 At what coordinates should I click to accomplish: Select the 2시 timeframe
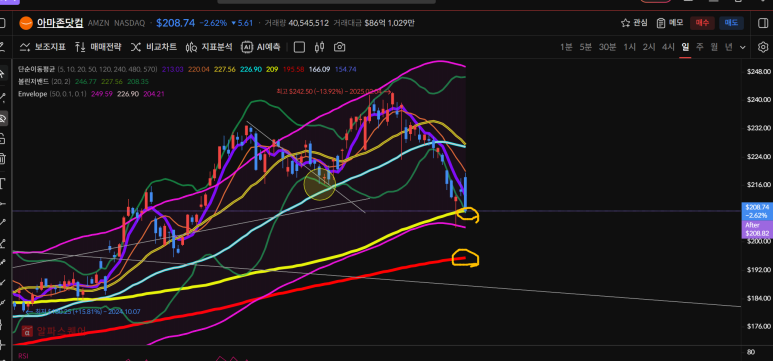point(649,47)
